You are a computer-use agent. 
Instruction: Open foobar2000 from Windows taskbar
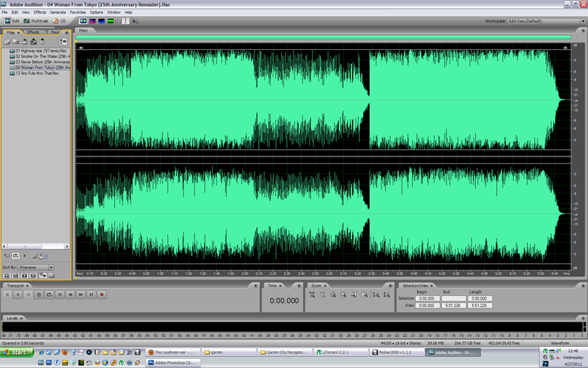pos(396,352)
